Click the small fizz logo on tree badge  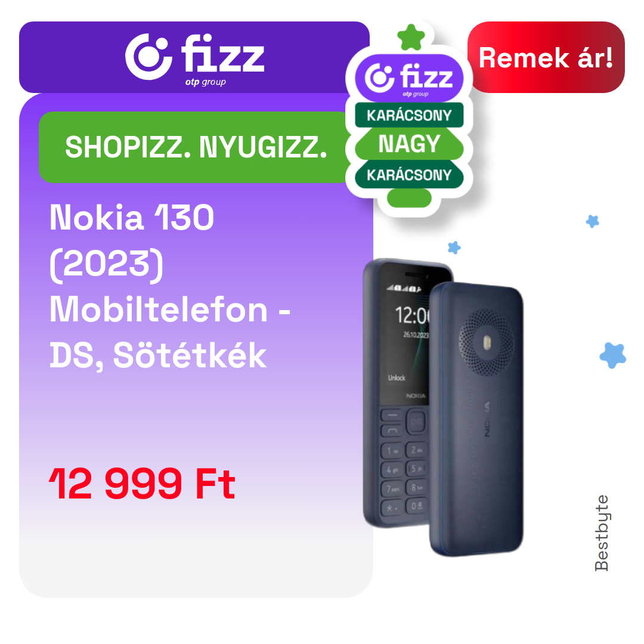coord(409,78)
